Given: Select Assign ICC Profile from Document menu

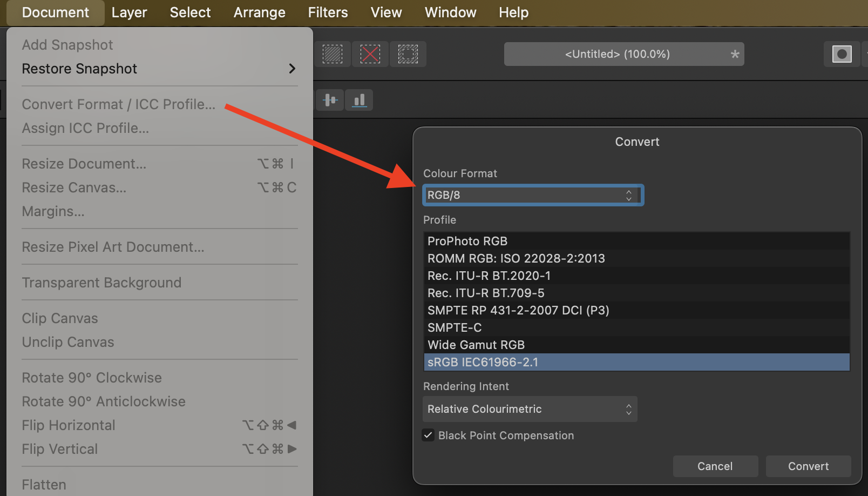Looking at the screenshot, I should point(86,128).
